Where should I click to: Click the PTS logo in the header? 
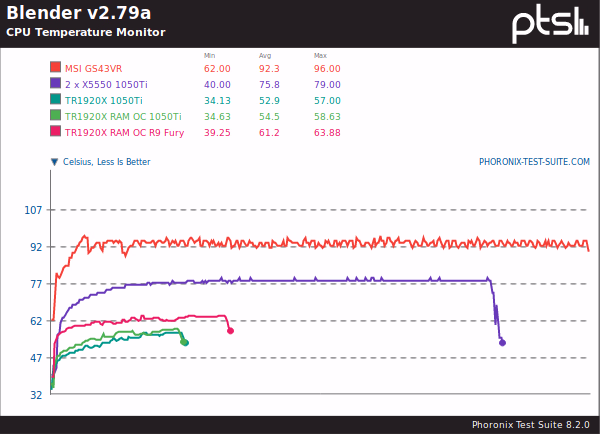coord(549,22)
